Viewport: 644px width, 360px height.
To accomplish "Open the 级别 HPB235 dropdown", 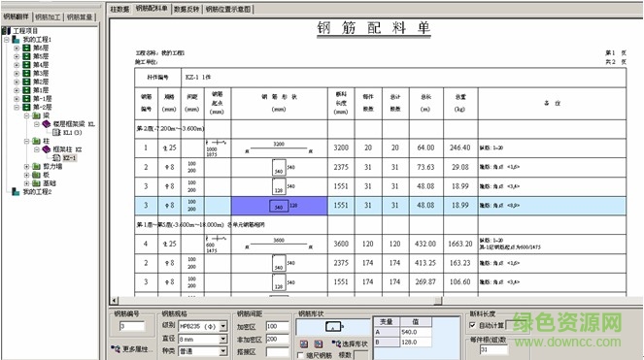I will point(223,326).
